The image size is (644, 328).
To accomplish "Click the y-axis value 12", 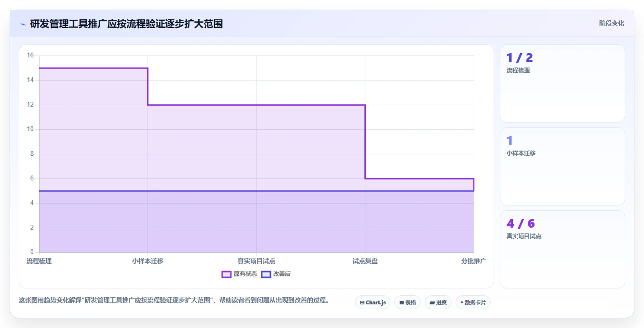I will tap(30, 105).
